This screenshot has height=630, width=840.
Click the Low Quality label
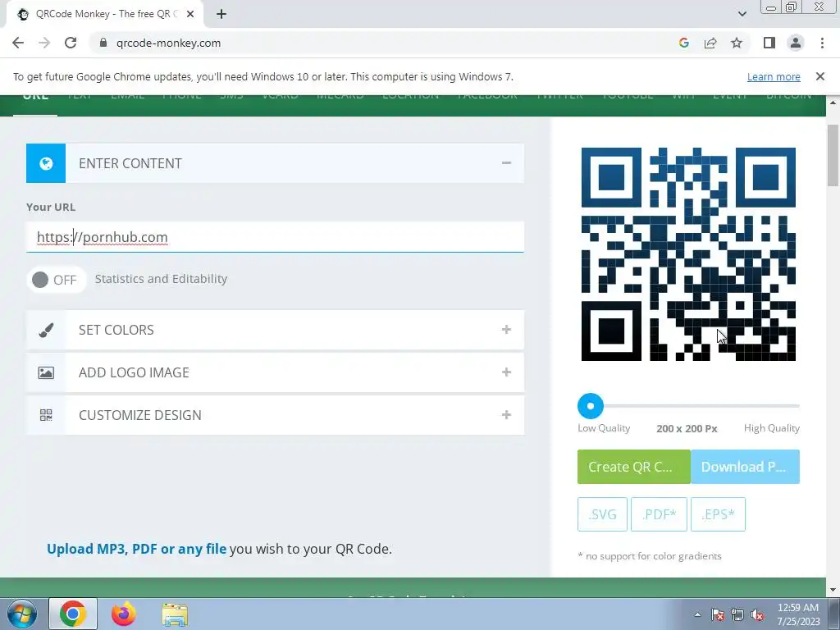(604, 428)
